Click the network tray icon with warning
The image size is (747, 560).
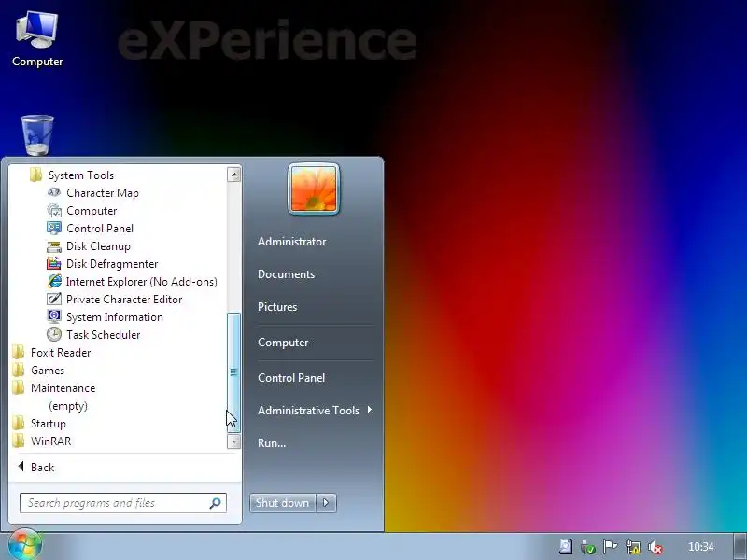tap(633, 547)
